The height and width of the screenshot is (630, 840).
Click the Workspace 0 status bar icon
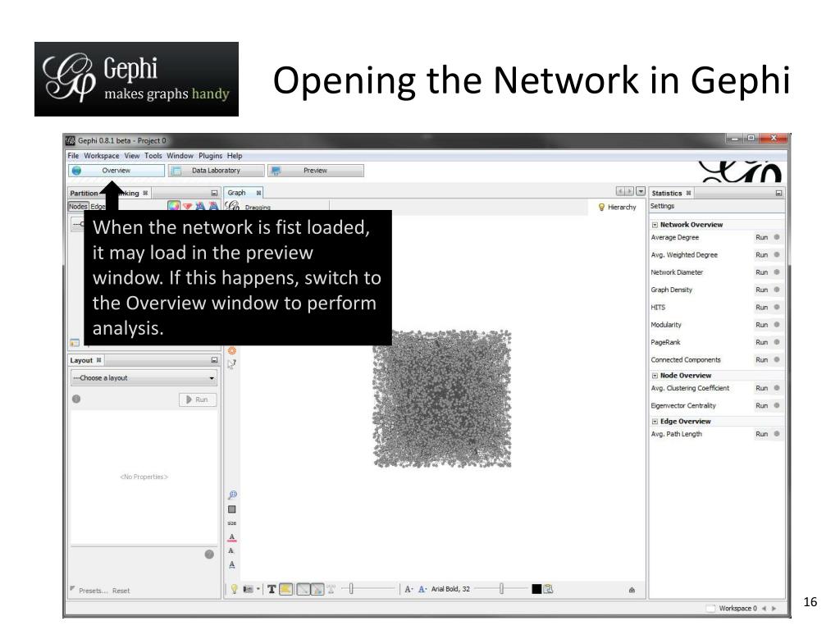click(x=710, y=609)
